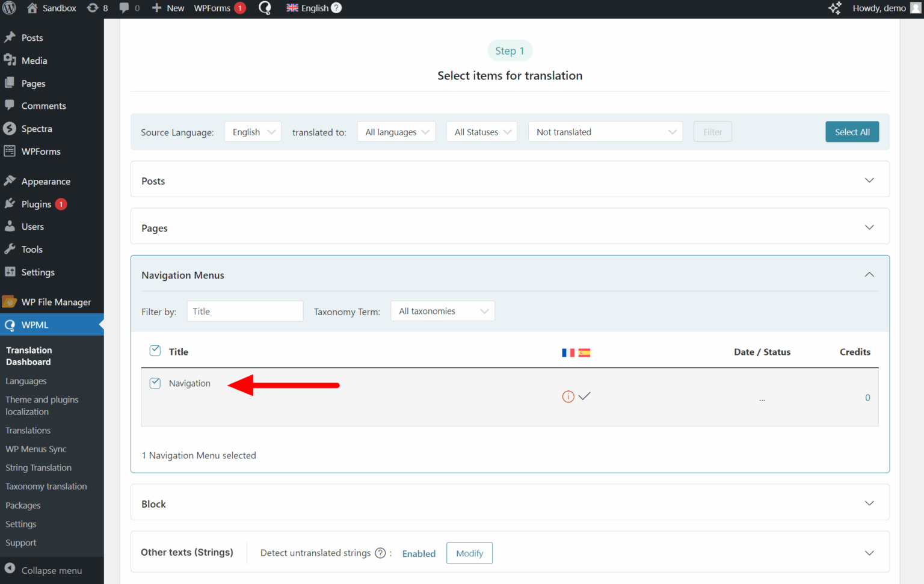Screen dimensions: 924x584
Task: Click the Spectra icon in the sidebar
Action: [10, 128]
